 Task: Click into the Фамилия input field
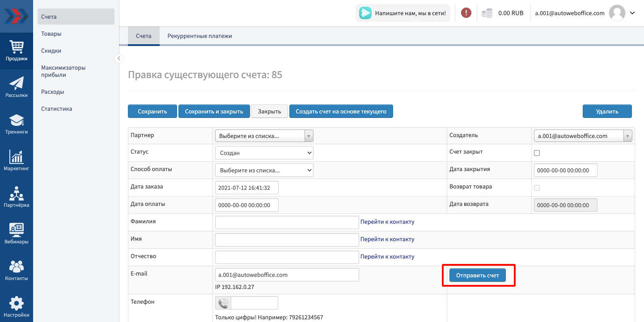pos(287,222)
